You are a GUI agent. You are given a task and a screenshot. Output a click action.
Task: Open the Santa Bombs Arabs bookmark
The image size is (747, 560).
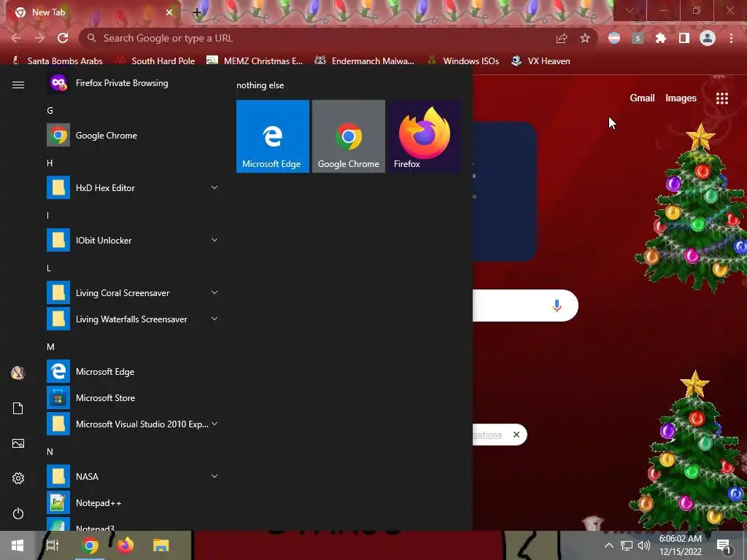click(x=58, y=61)
